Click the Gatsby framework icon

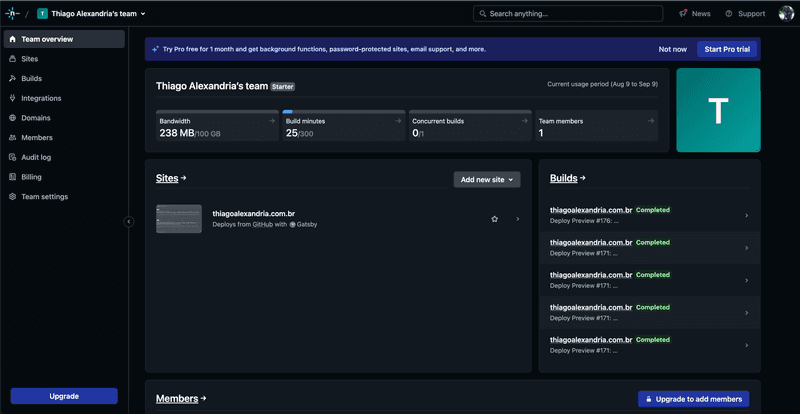293,224
